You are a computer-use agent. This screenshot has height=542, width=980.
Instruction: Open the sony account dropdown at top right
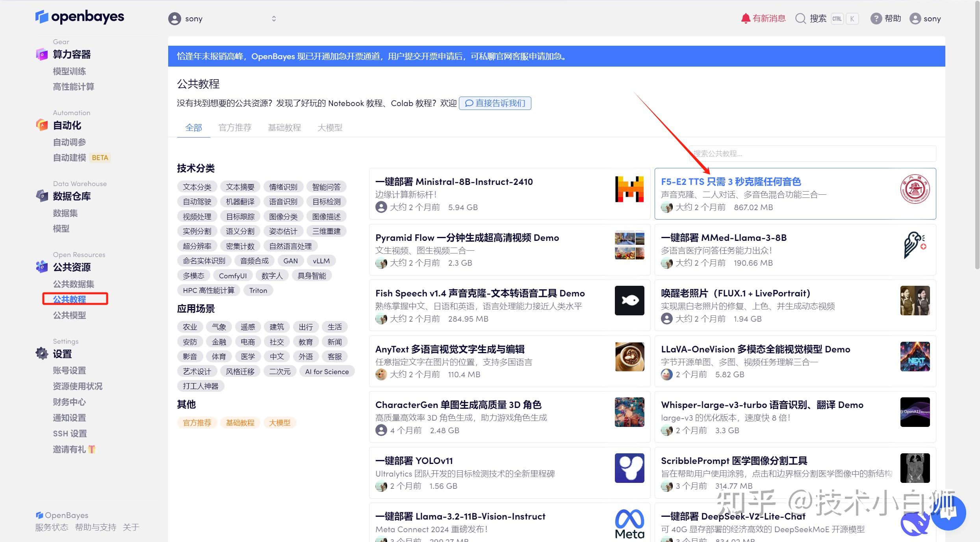pos(925,18)
